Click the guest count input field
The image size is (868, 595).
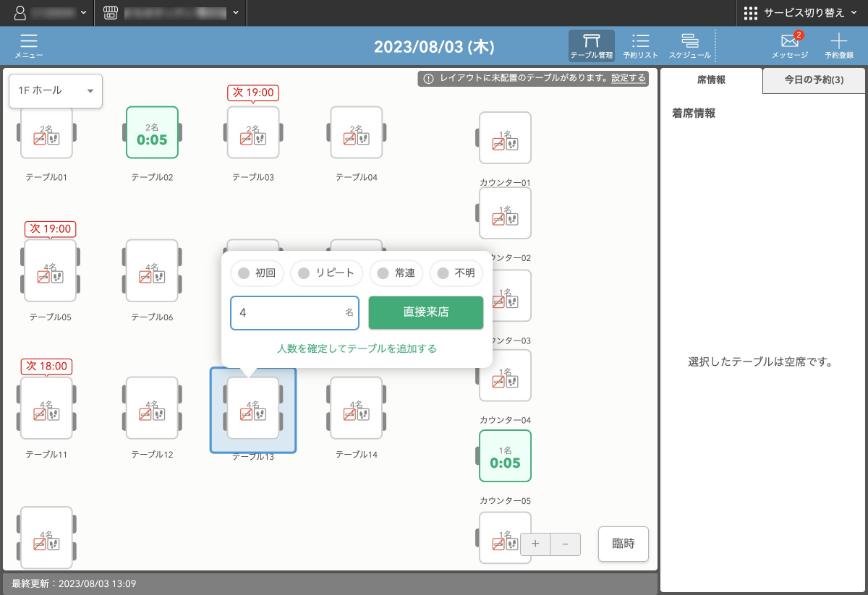click(x=294, y=313)
